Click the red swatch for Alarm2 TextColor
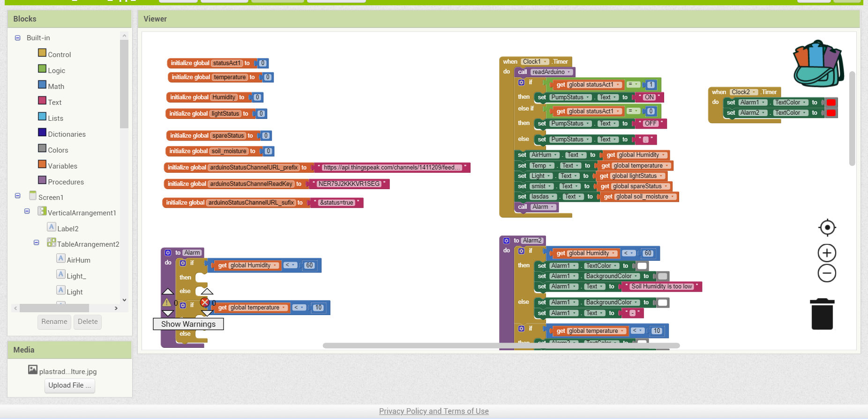The height and width of the screenshot is (419, 868). 831,113
